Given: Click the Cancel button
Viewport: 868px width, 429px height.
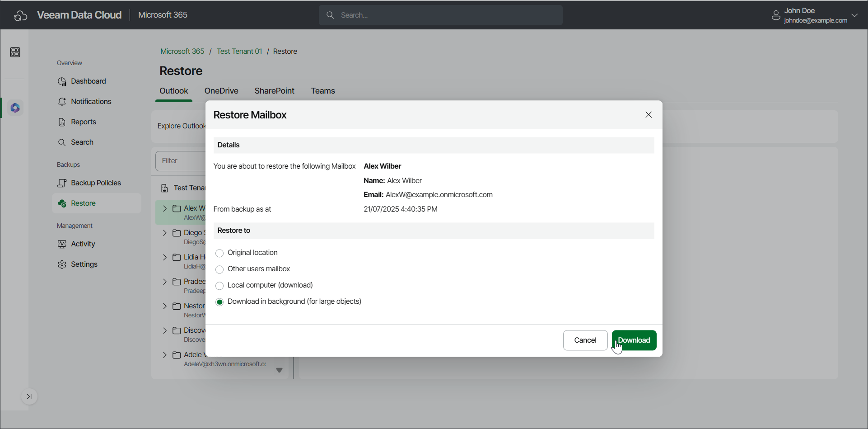Looking at the screenshot, I should pos(585,340).
